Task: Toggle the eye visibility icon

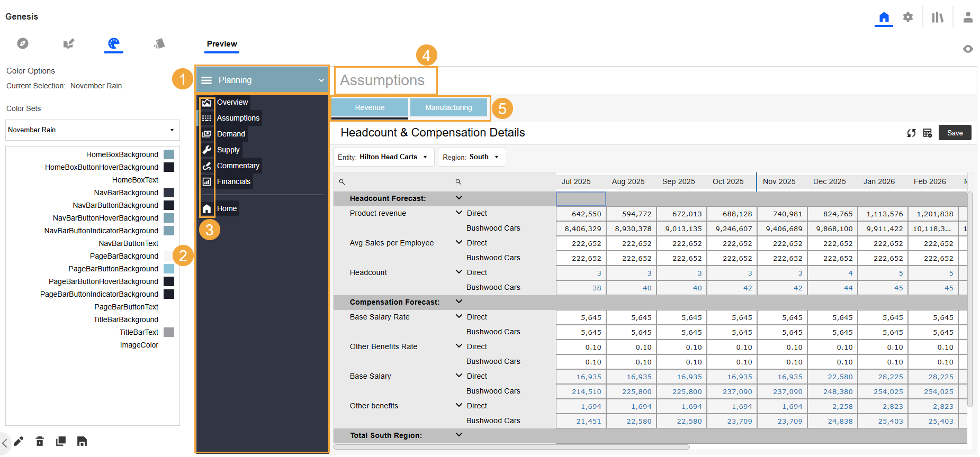Action: (968, 49)
